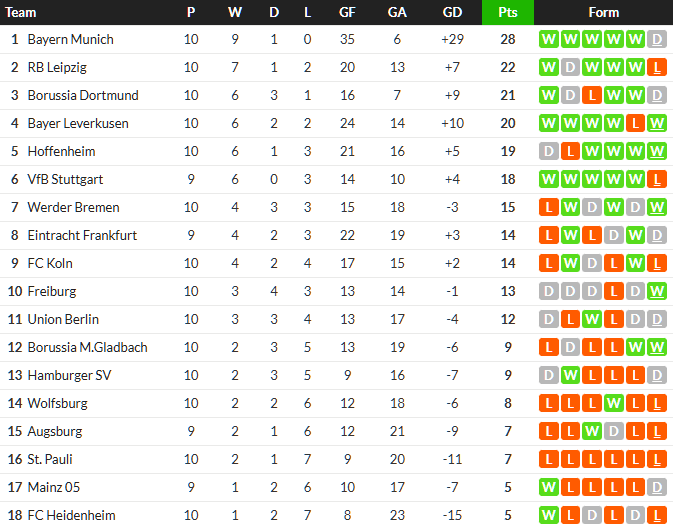Click RB Leipzig's loss form badge
The width and height of the screenshot is (673, 530).
(x=657, y=68)
